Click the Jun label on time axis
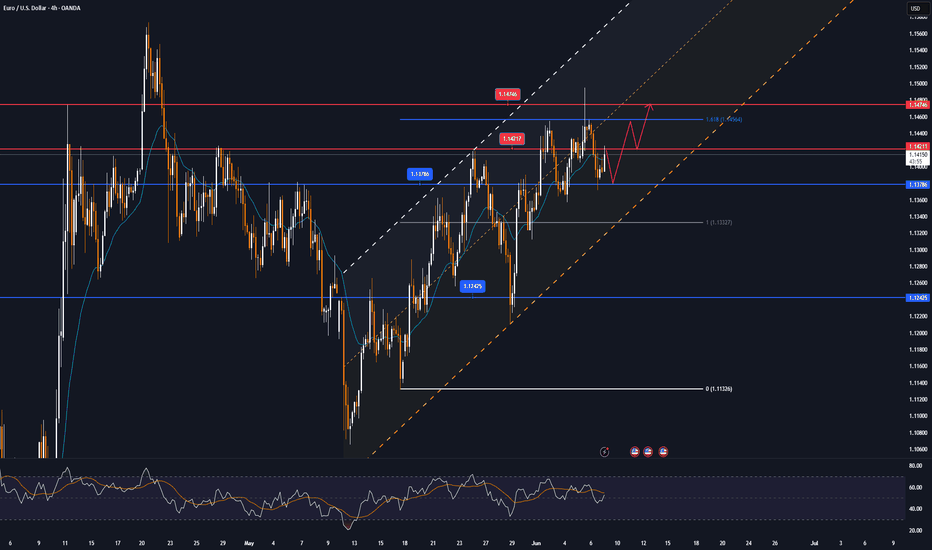Viewport: 932px width, 550px height. [536, 543]
